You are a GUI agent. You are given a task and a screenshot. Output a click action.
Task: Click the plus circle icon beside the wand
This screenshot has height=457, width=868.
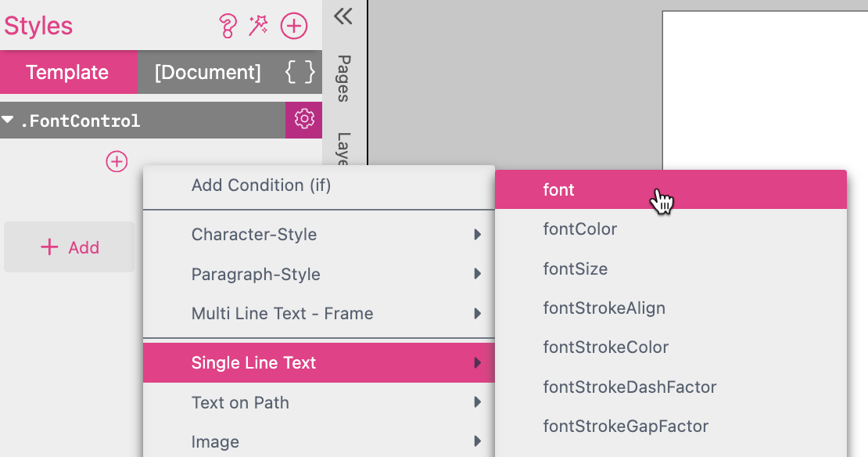point(293,25)
